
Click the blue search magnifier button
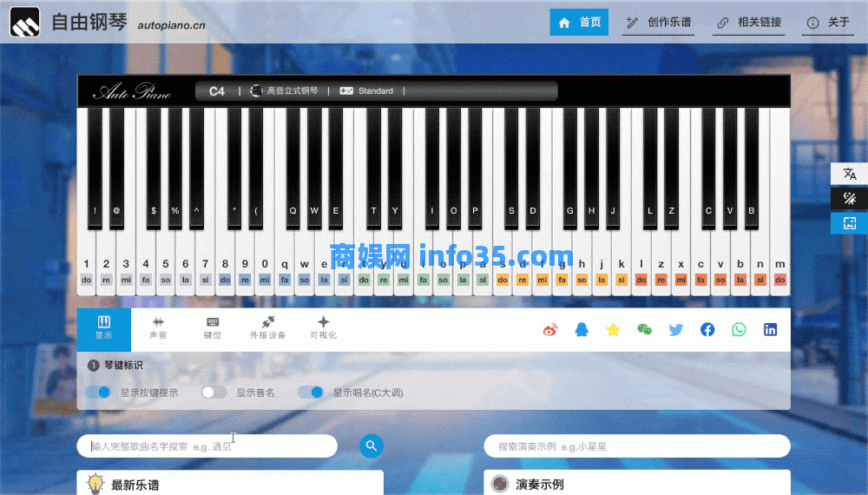(372, 445)
